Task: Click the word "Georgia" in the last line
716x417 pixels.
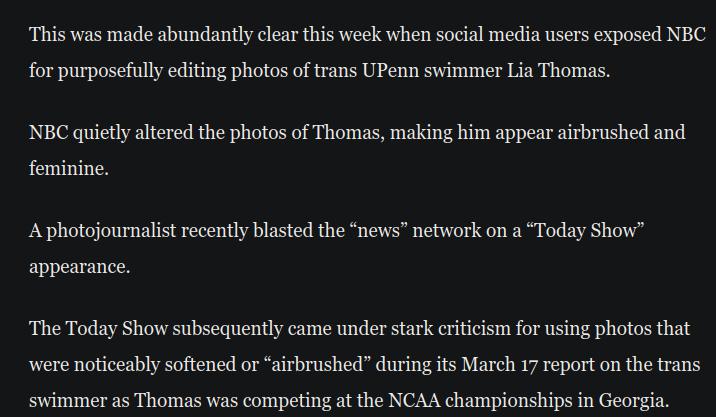Action: click(x=632, y=401)
